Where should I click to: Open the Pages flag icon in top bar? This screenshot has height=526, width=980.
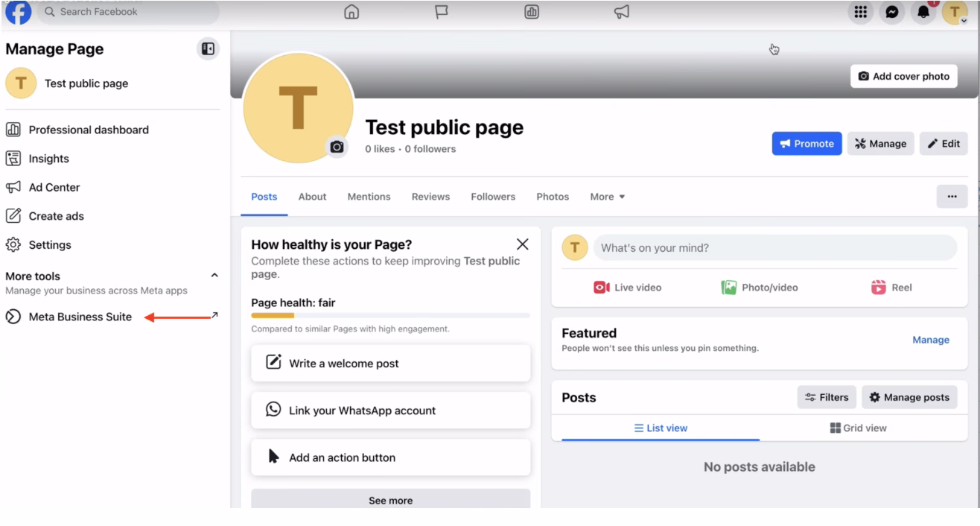click(x=442, y=12)
